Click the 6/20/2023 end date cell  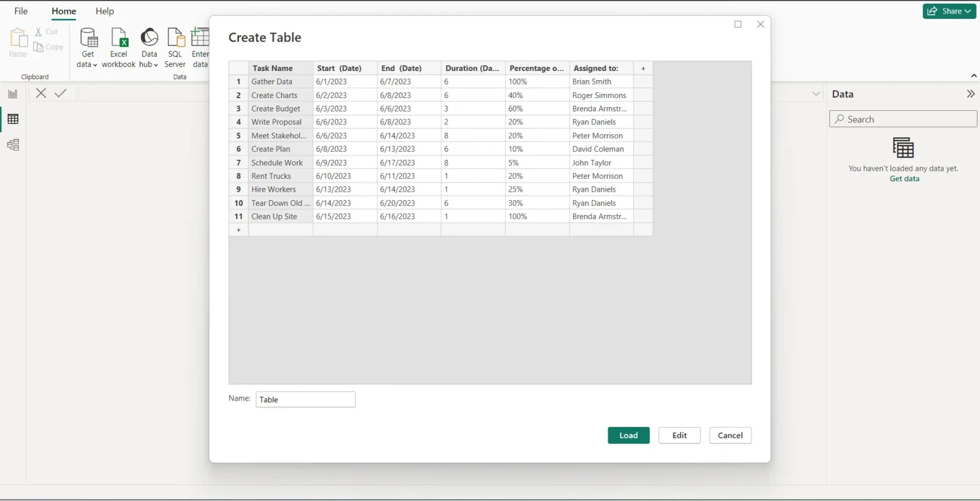409,203
